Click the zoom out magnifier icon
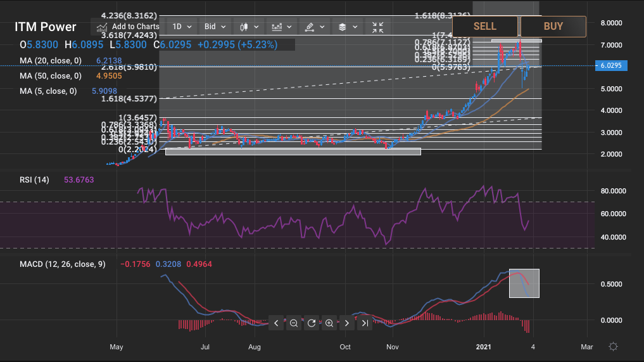Viewport: 644px width, 362px height. (x=294, y=323)
